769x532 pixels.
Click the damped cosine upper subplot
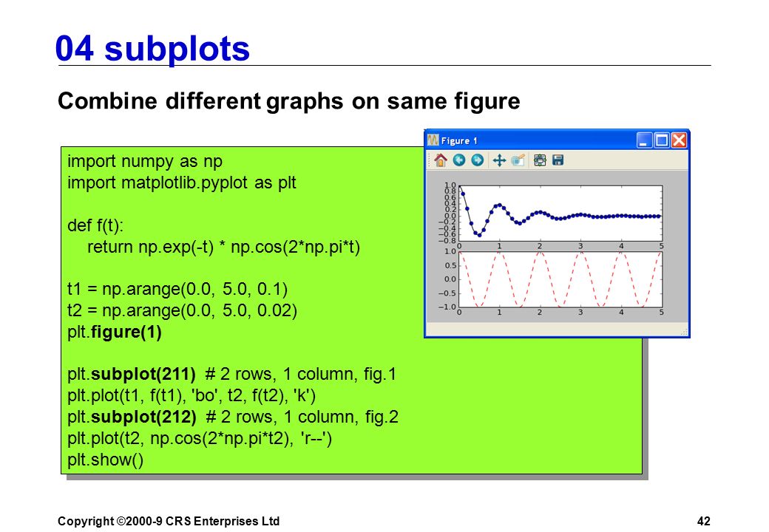[560, 213]
